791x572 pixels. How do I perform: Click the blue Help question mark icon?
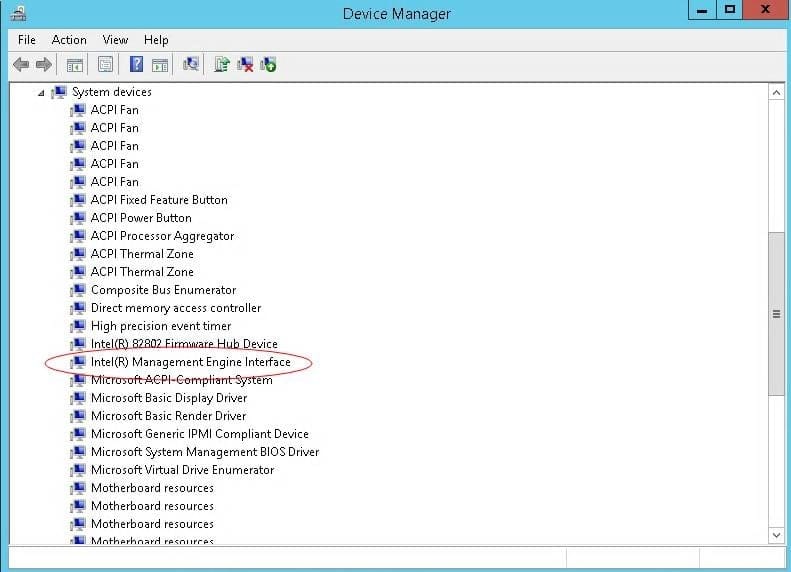tap(136, 65)
